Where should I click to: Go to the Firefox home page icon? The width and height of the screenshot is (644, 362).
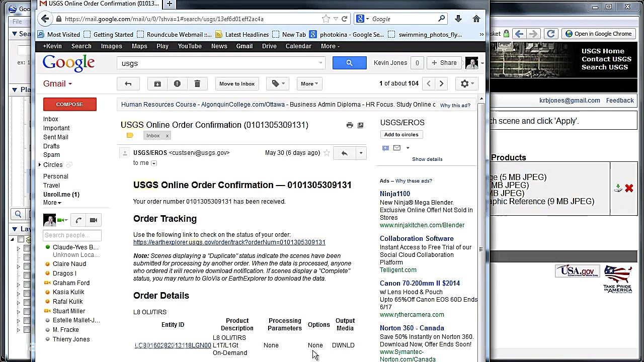[476, 19]
